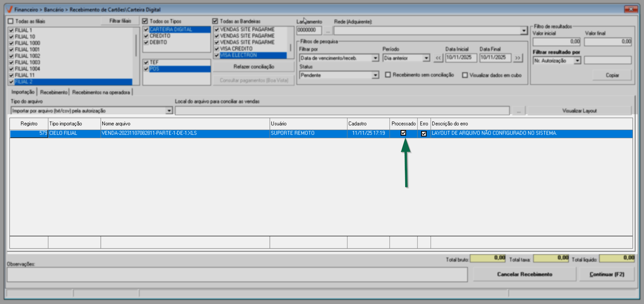Open Filtrar por dropdown
The width and height of the screenshot is (644, 304).
coord(375,58)
